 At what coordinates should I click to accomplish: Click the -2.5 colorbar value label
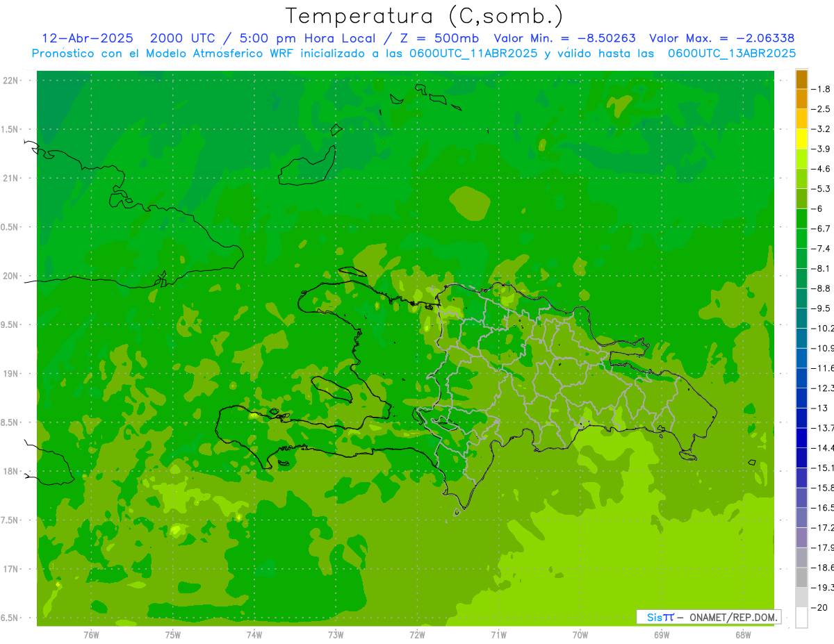coord(822,109)
